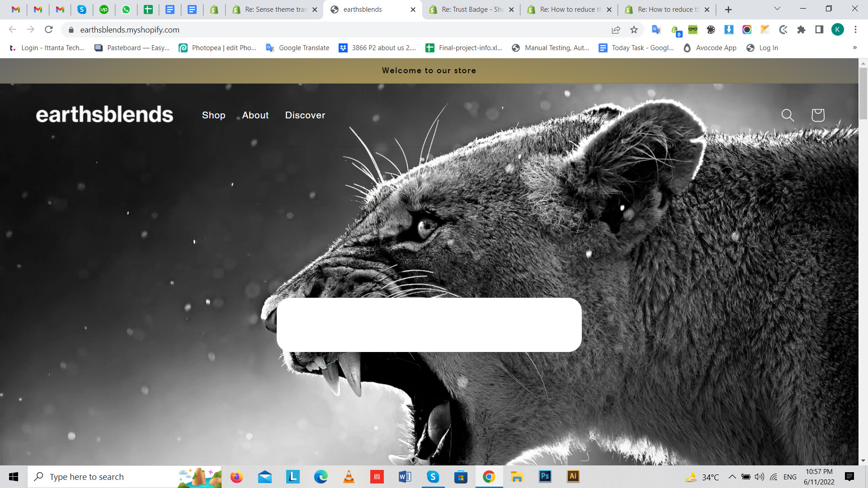This screenshot has height=488, width=868.
Task: Open the shopping cart icon
Action: (818, 115)
